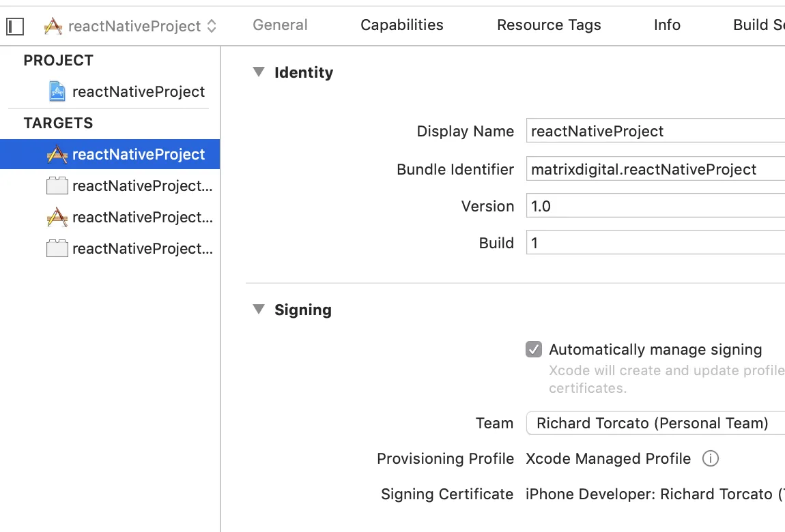Click the Provisioning Profile info icon
785x532 pixels.
coord(710,459)
